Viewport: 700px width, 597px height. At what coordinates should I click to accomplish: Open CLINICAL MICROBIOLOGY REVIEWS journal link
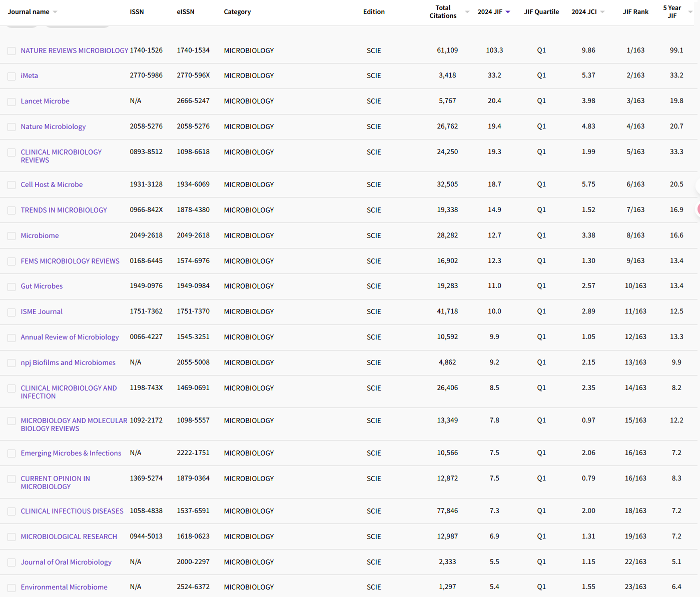click(61, 156)
